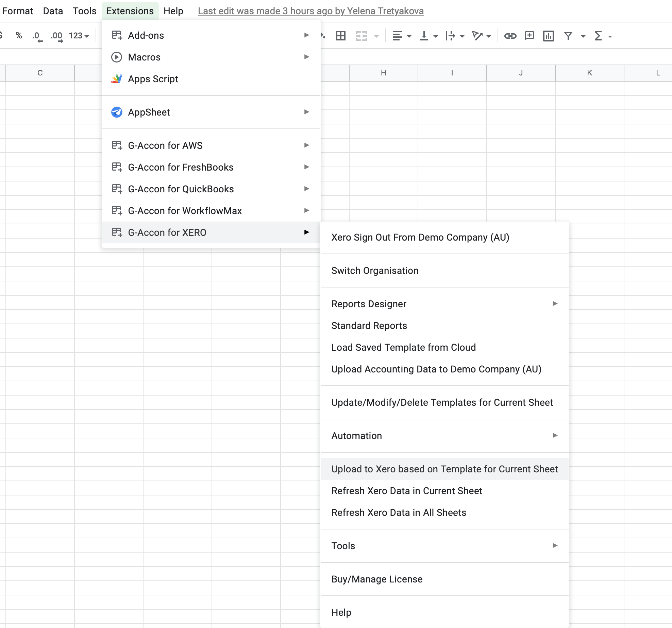Viewport: 672px width, 628px height.
Task: Click the Format as percent icon
Action: click(x=19, y=36)
